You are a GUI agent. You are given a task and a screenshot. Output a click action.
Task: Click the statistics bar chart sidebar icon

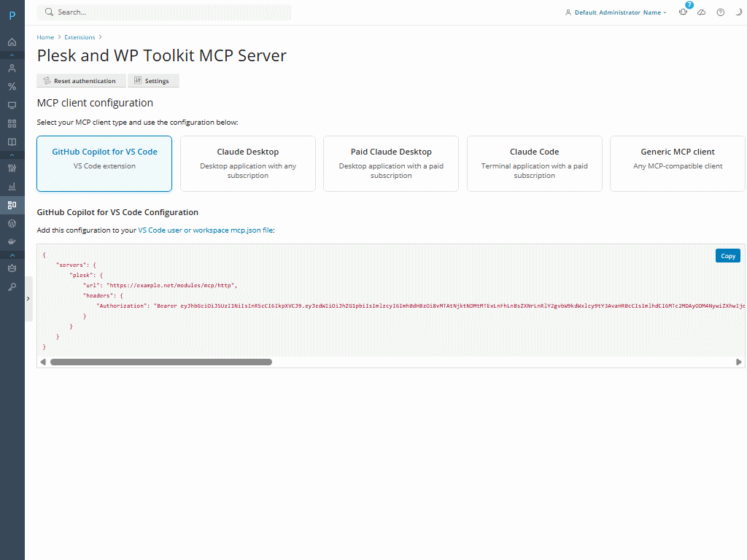click(12, 186)
